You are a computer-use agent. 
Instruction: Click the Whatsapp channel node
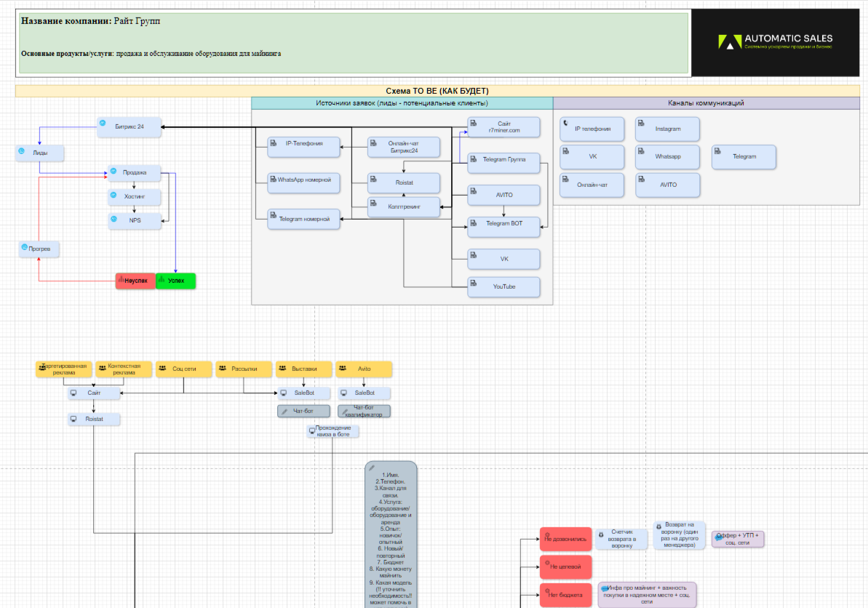(x=667, y=156)
